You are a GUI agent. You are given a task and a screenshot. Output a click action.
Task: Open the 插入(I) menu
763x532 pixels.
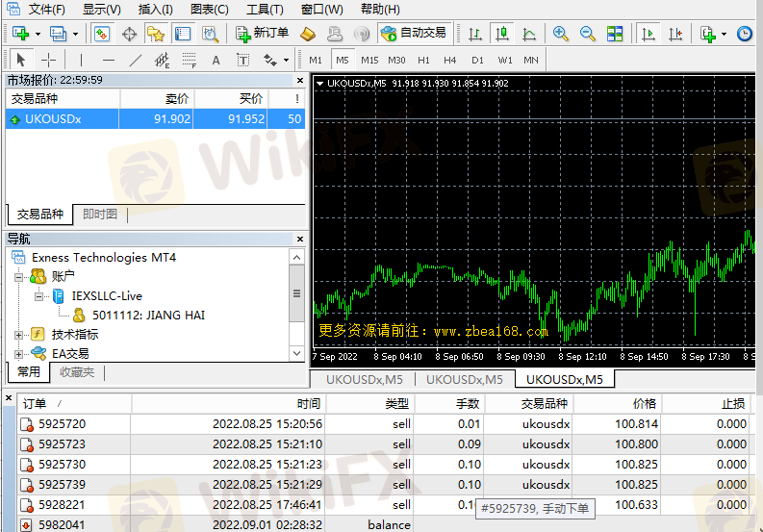155,9
